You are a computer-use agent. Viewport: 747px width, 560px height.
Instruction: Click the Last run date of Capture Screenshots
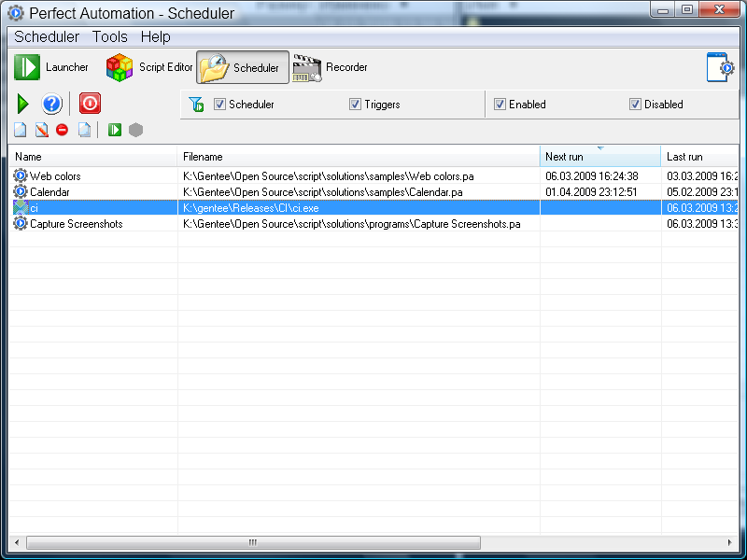(x=702, y=224)
